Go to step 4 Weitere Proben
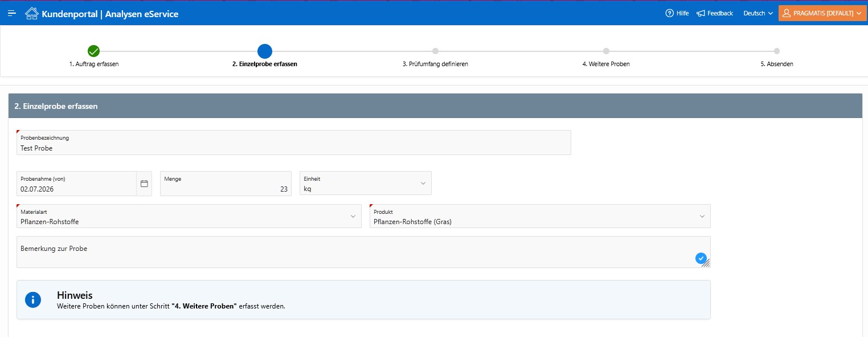This screenshot has height=337, width=868. [x=606, y=64]
